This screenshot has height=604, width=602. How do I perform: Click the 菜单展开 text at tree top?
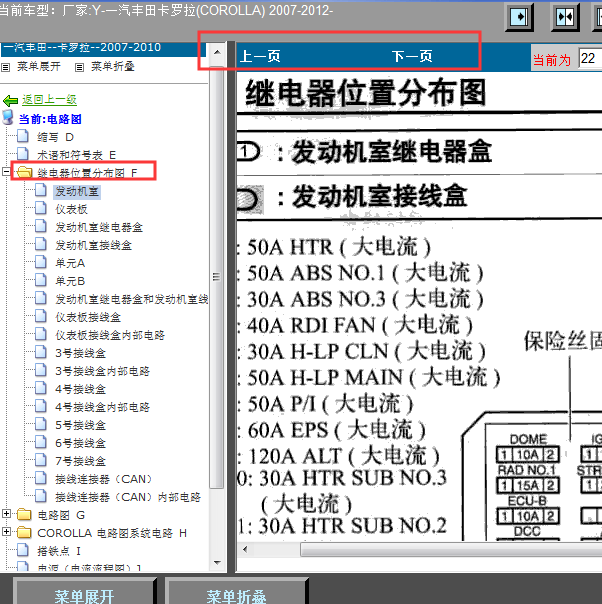click(x=39, y=67)
